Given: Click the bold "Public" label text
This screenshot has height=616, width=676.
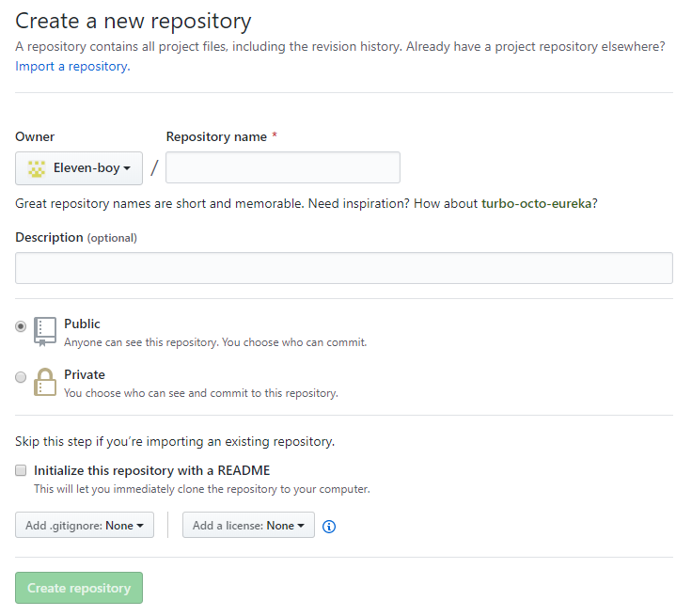Looking at the screenshot, I should 82,324.
